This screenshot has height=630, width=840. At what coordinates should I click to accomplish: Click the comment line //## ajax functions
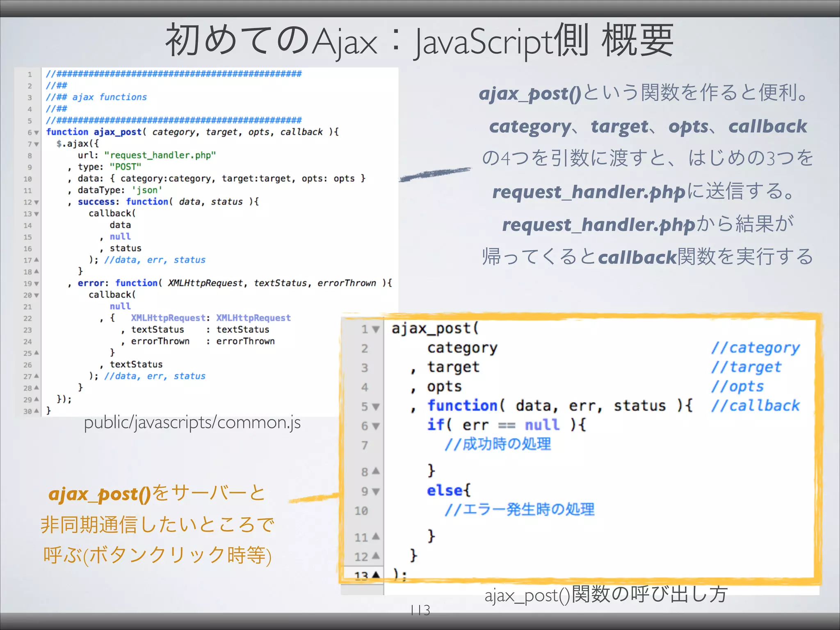[x=96, y=97]
